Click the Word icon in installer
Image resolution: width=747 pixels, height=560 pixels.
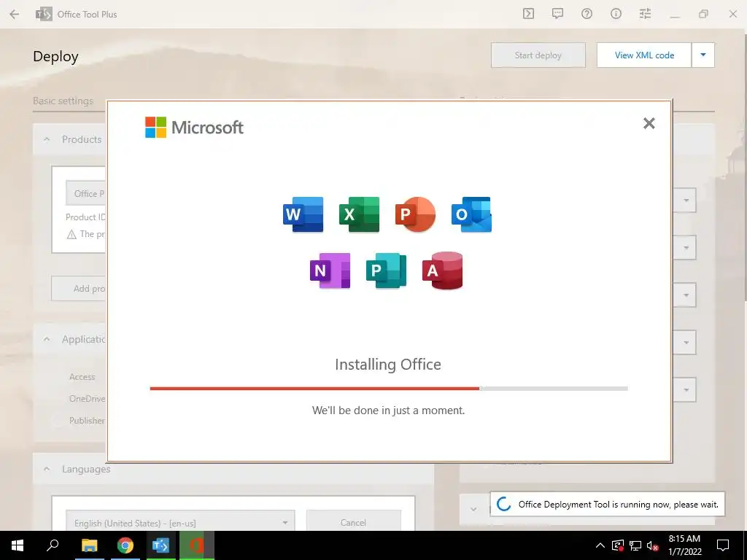(x=303, y=214)
